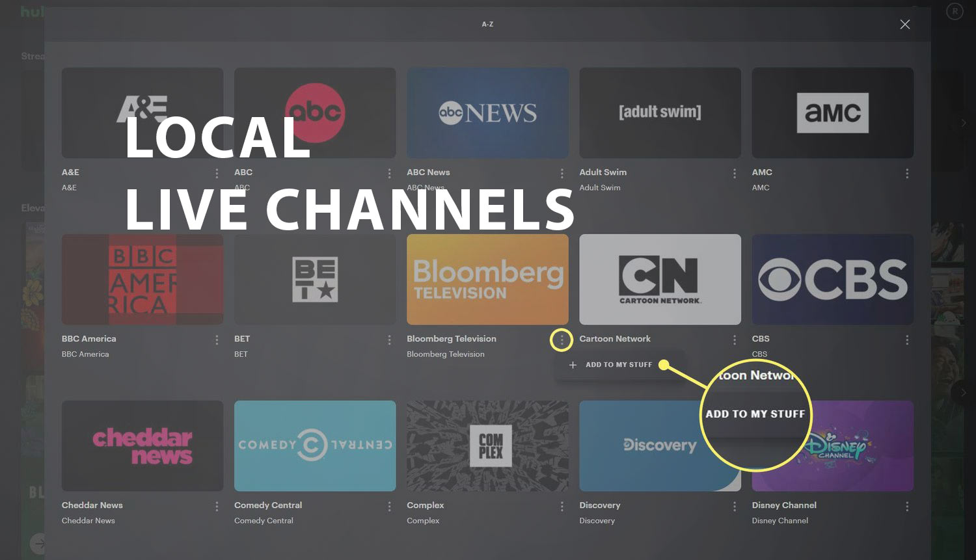Open options menu for Complex channel

click(x=562, y=506)
